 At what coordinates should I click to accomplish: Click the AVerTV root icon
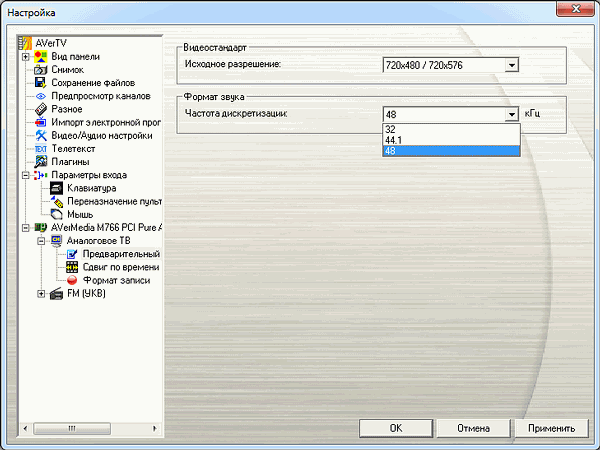[25, 43]
